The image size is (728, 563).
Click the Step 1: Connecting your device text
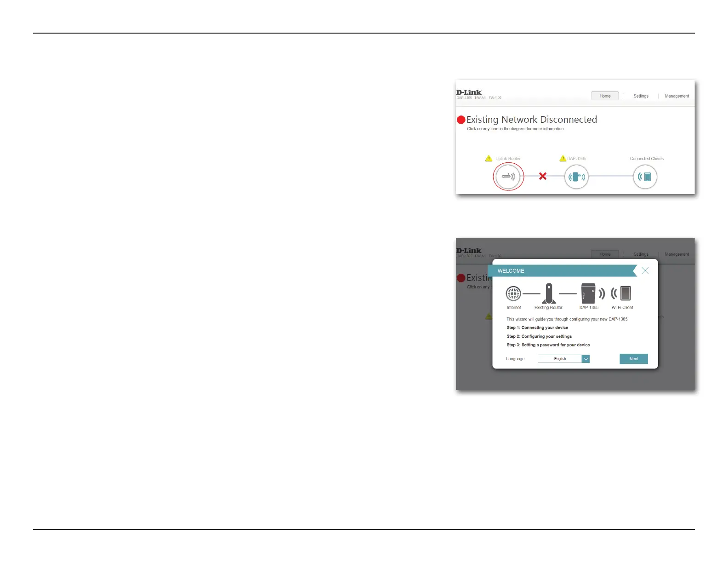(537, 327)
